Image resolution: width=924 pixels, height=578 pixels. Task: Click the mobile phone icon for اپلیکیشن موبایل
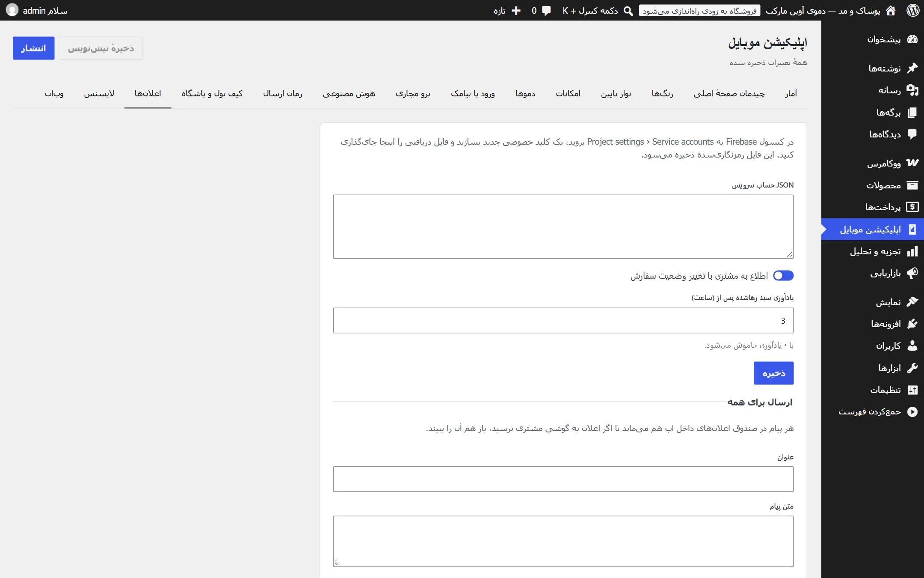[x=912, y=229]
